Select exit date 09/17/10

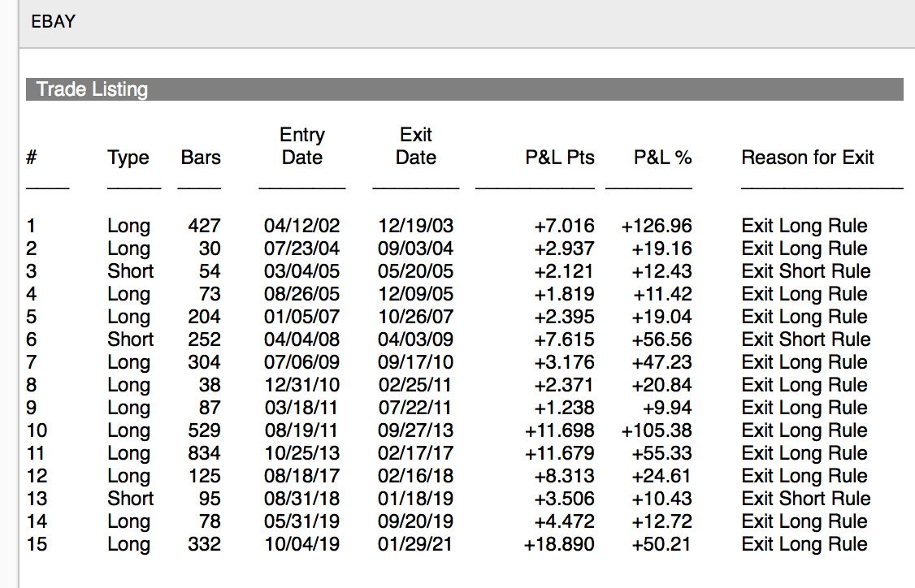pos(415,362)
